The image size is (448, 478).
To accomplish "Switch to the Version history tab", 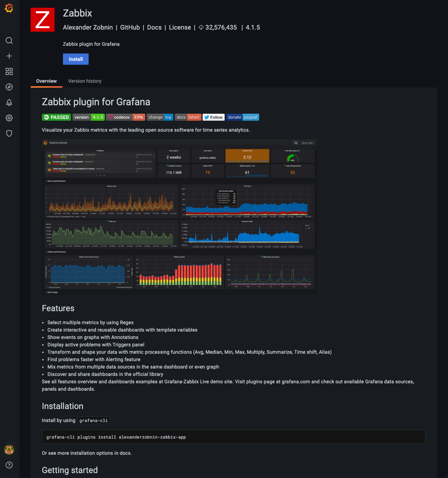I will [x=84, y=81].
